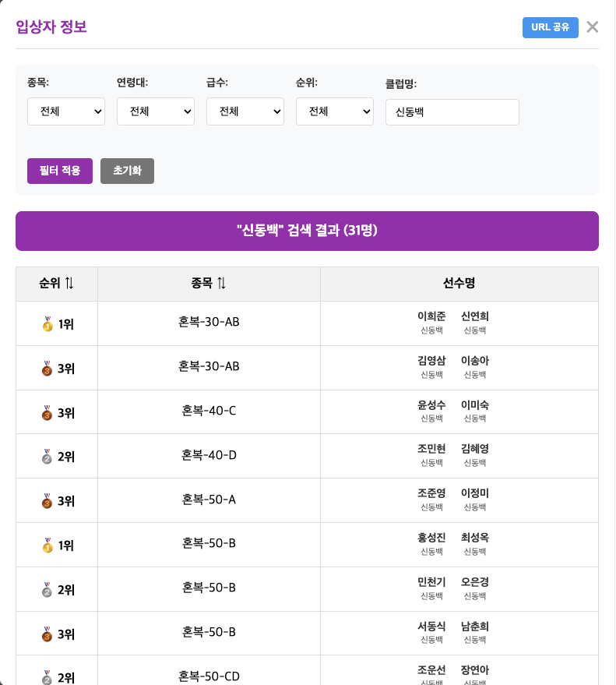Open the 순위 filter dropdown
Image resolution: width=616 pixels, height=685 pixels.
(335, 111)
